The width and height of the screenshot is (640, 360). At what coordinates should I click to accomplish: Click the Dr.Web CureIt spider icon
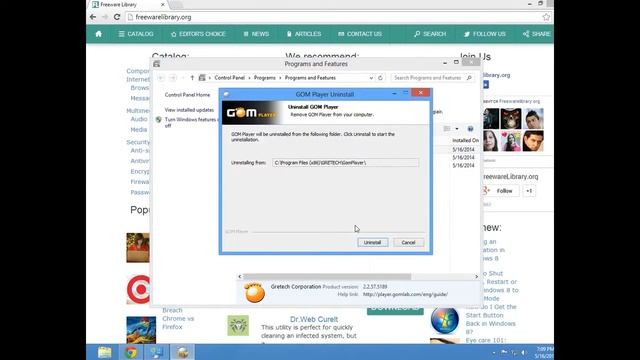tap(238, 325)
